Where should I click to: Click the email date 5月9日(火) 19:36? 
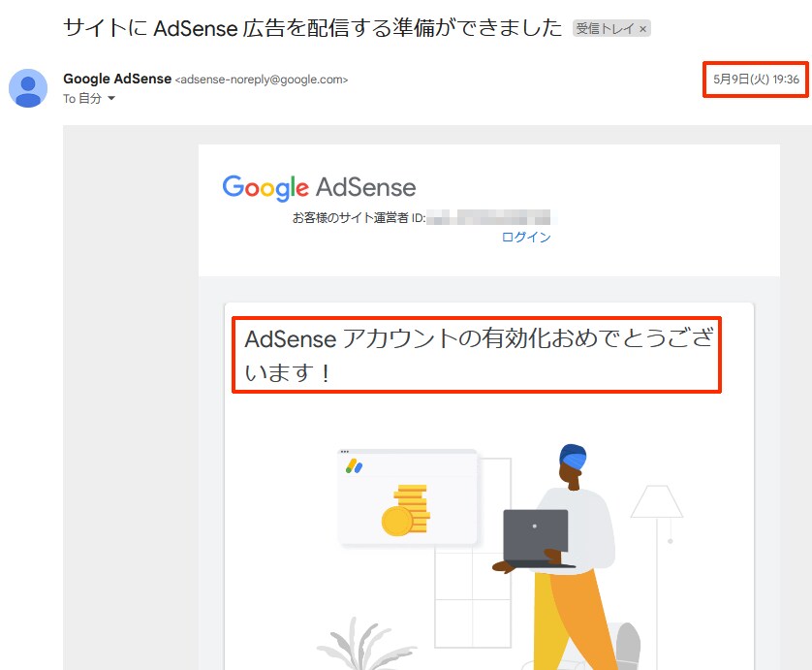point(756,80)
